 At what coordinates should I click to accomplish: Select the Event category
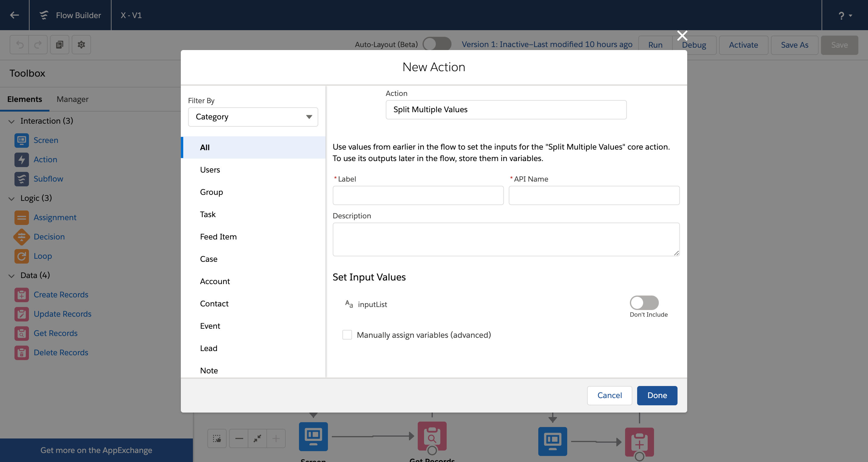coord(253,326)
